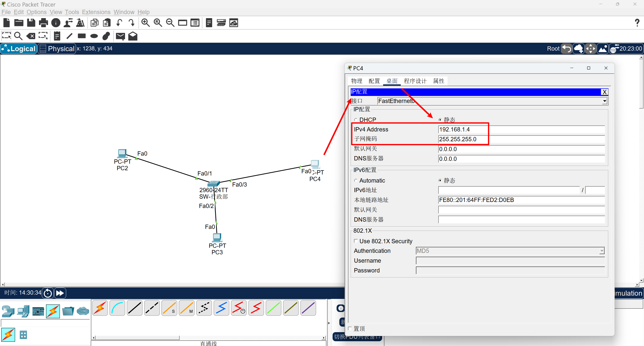Viewport: 644px width, 346px height.
Task: Choose the Inspect magnifier tool
Action: click(x=18, y=36)
